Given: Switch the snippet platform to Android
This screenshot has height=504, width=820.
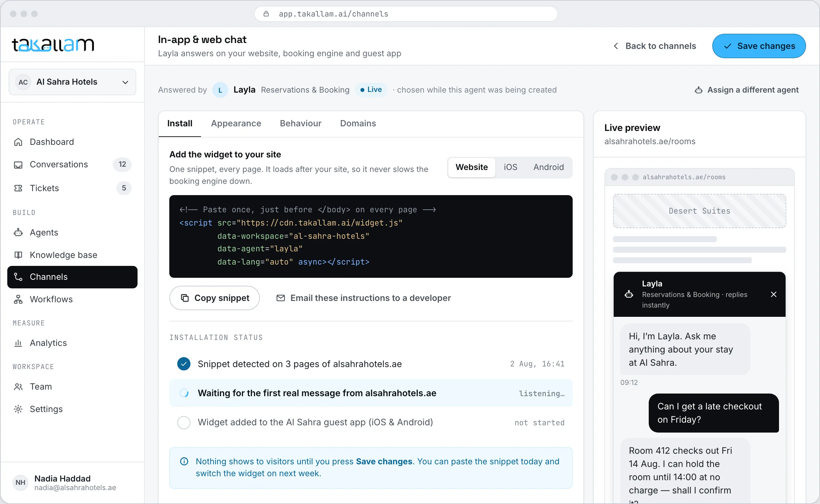Looking at the screenshot, I should (x=549, y=167).
